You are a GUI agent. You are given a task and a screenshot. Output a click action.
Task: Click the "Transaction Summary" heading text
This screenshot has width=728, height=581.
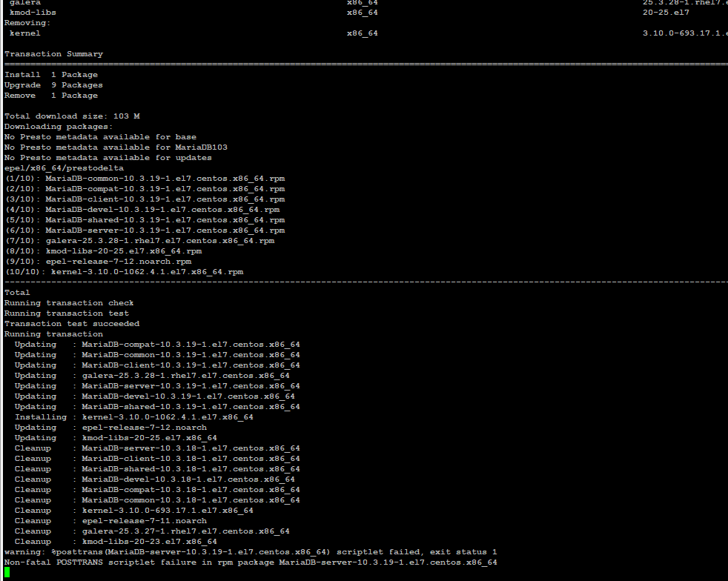[54, 54]
